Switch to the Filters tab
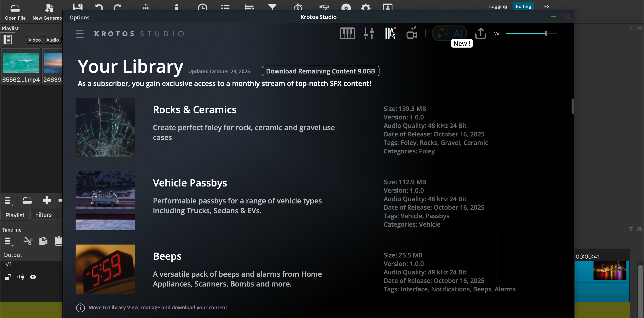Screen dimensions: 644x318 coord(43,215)
